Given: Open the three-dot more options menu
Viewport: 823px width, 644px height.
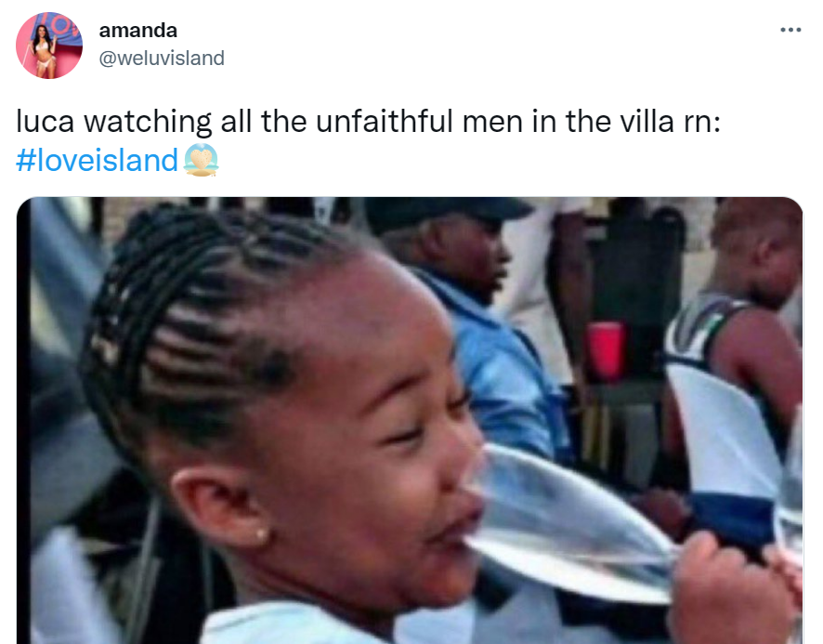Looking at the screenshot, I should tap(790, 30).
